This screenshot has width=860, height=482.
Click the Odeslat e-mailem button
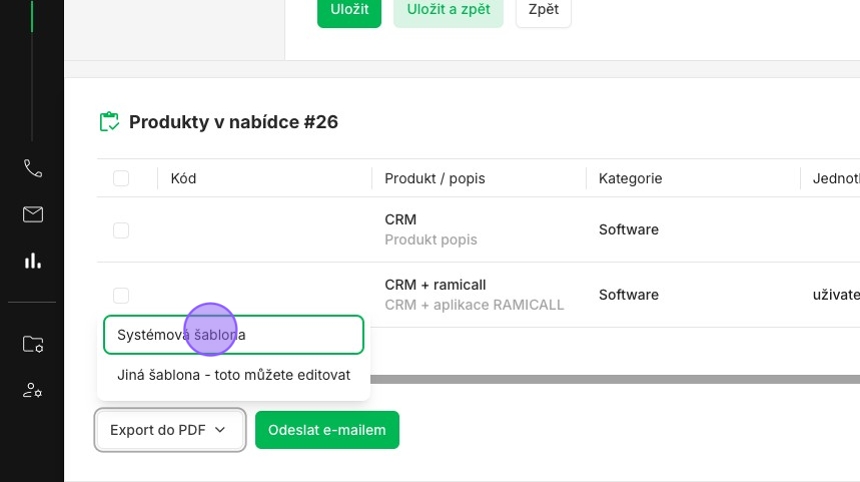click(327, 430)
